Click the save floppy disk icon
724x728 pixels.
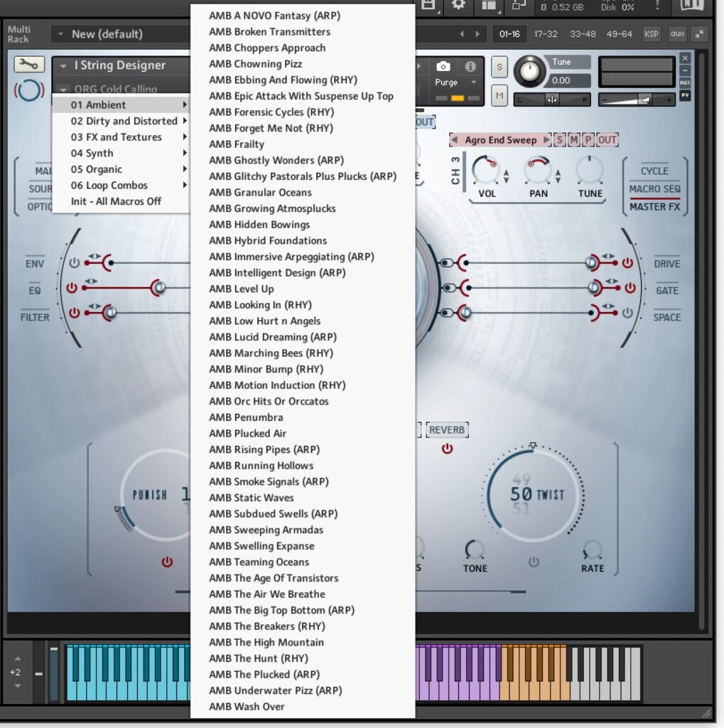[428, 6]
